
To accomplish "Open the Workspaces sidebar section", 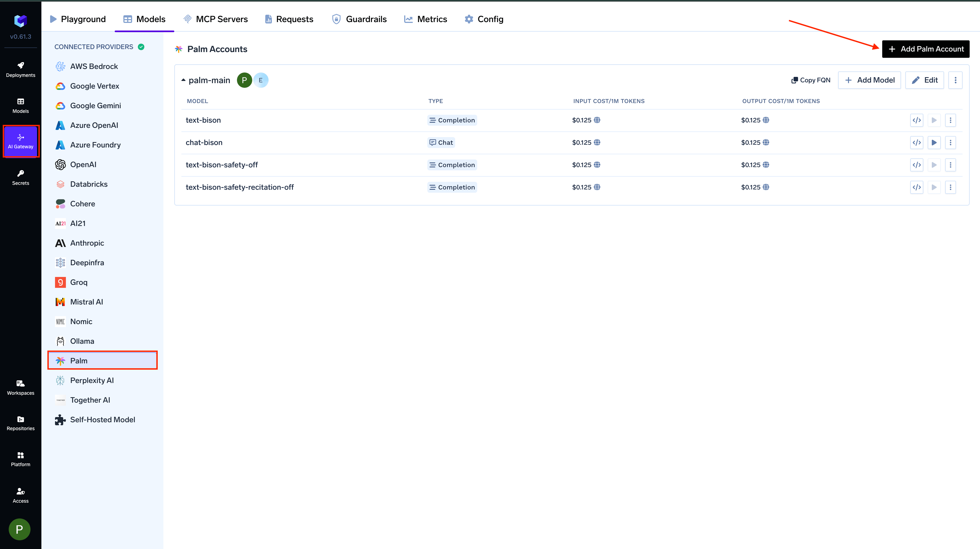I will pos(20,388).
